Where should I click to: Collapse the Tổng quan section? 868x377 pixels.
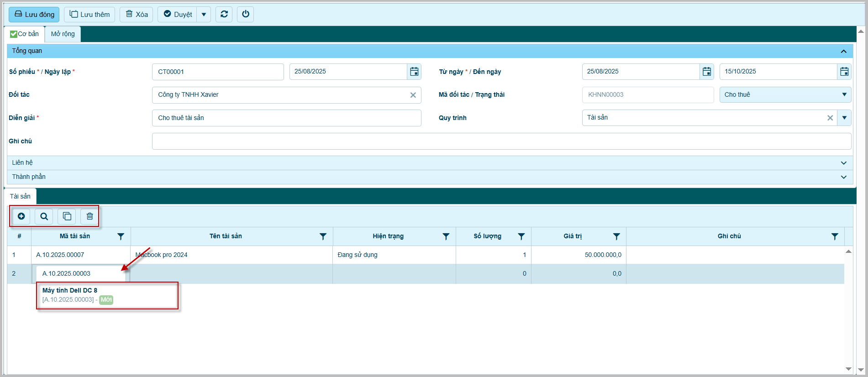pos(843,51)
